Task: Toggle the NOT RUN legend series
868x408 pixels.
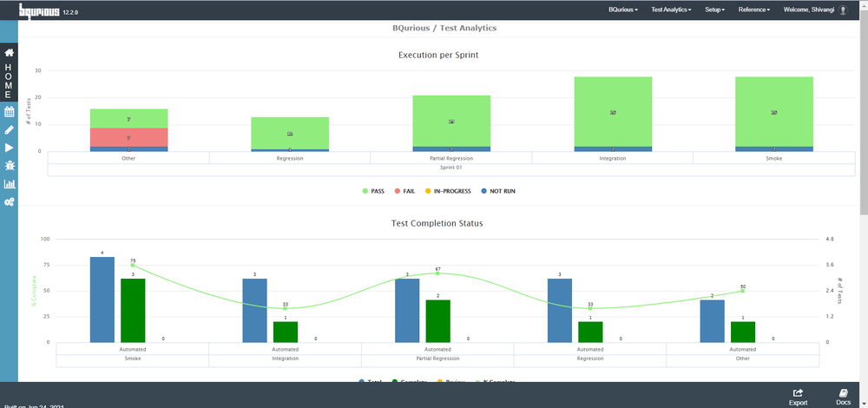Action: (498, 191)
